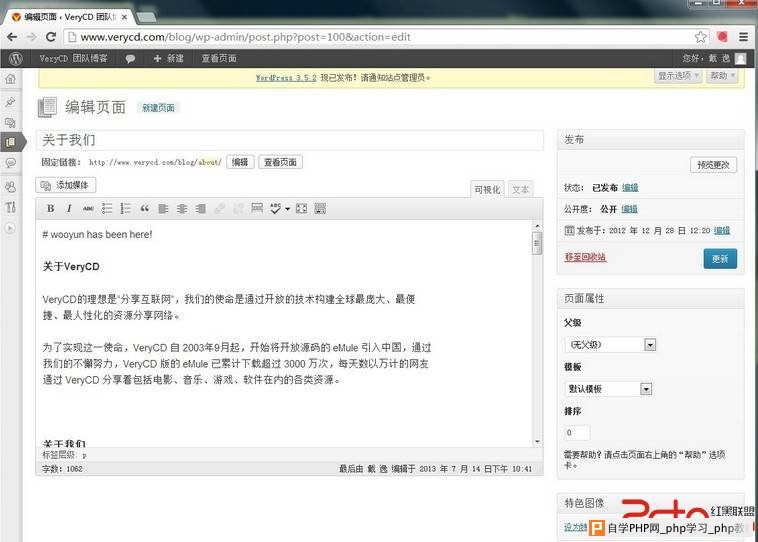Click the insert link icon
758x542 pixels.
(219, 208)
